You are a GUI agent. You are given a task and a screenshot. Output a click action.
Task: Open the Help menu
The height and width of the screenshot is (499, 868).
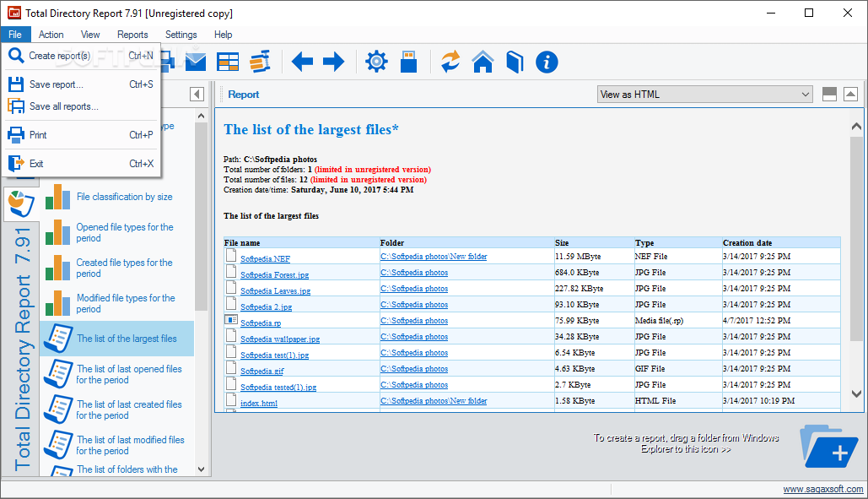pos(223,35)
